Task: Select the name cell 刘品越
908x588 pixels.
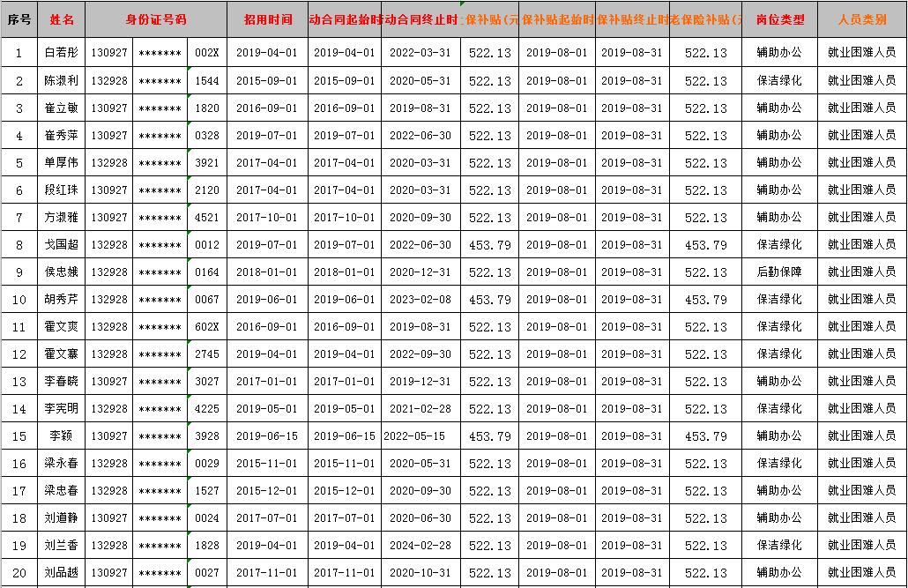Action: point(62,573)
